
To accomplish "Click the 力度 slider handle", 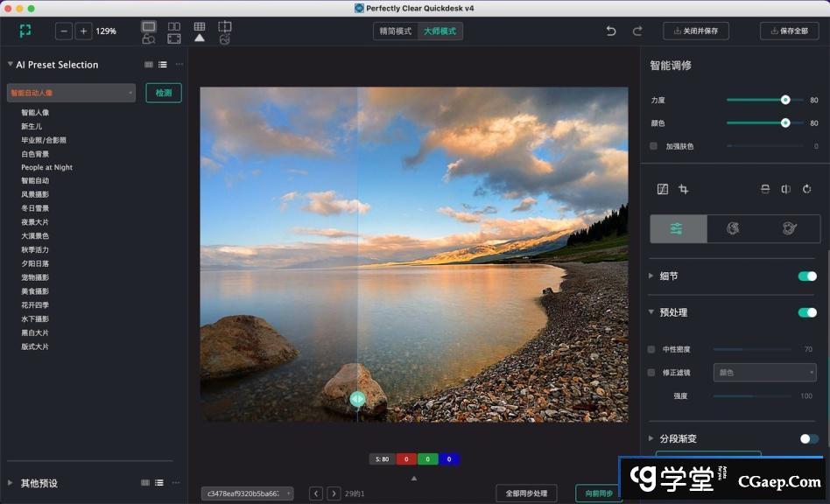I will pyautogui.click(x=785, y=100).
